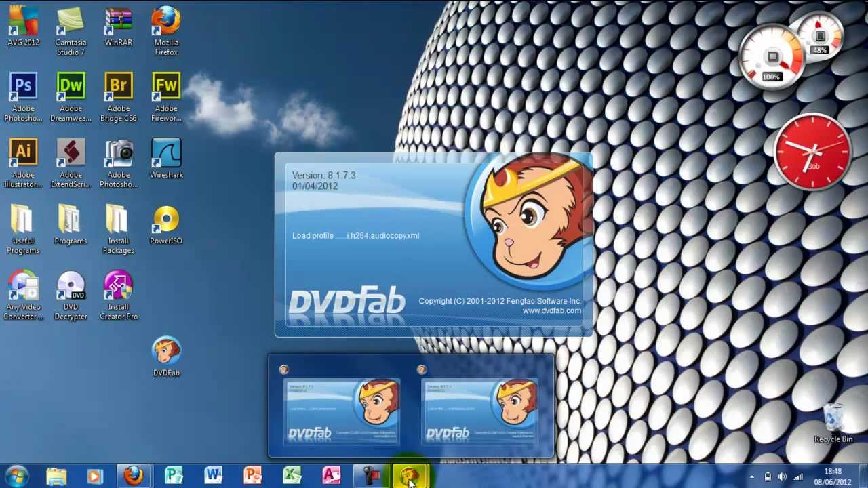Click the www.dvdfab.com text on splash
868x488 pixels.
click(x=551, y=310)
